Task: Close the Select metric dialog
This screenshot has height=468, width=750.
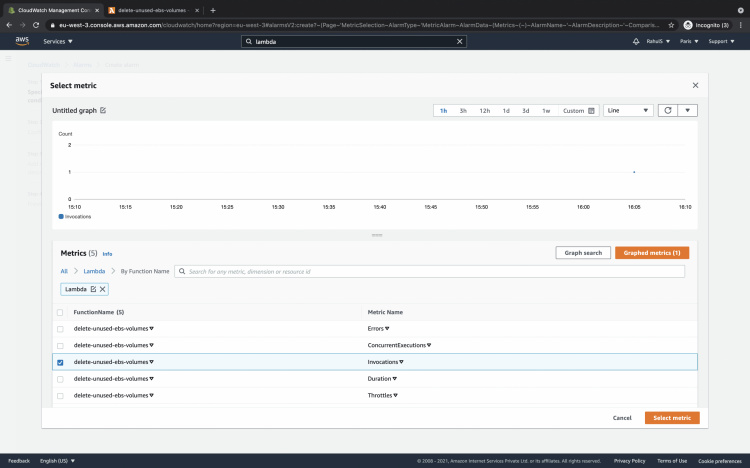Action: click(695, 86)
